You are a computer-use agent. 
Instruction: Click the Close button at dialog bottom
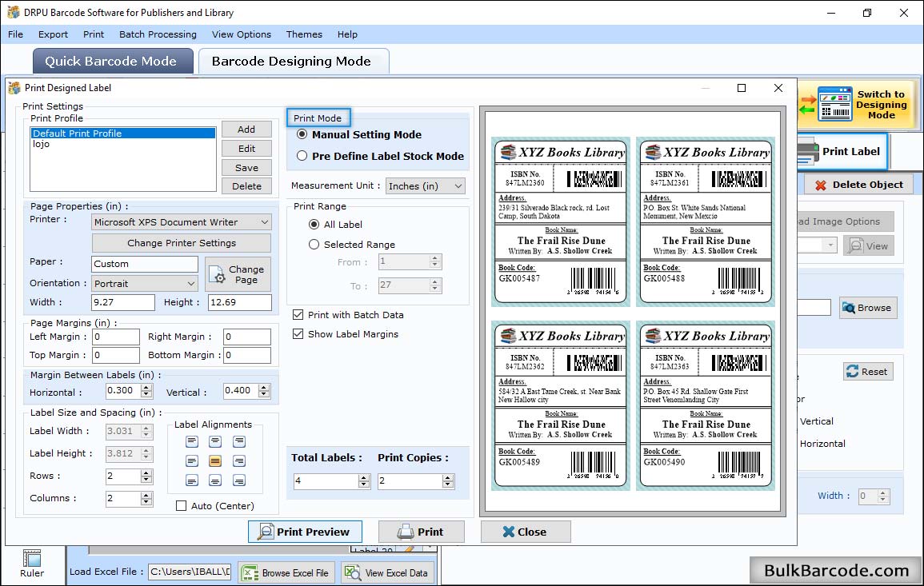[526, 532]
